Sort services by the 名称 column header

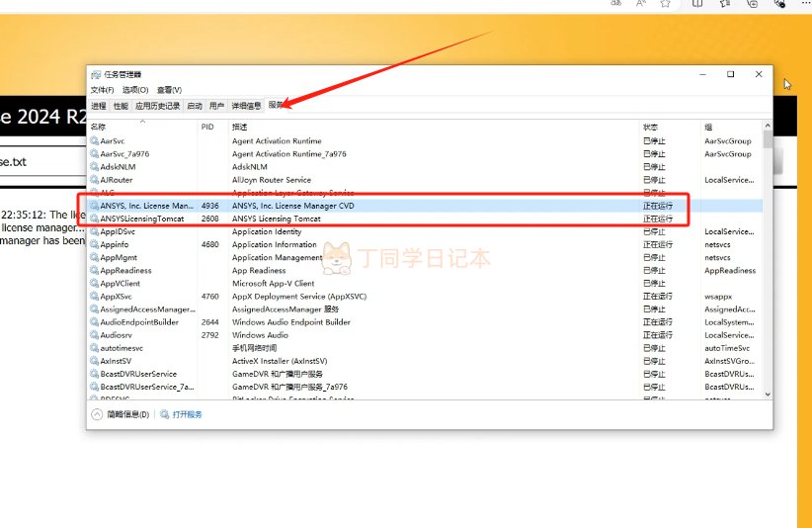(98, 127)
